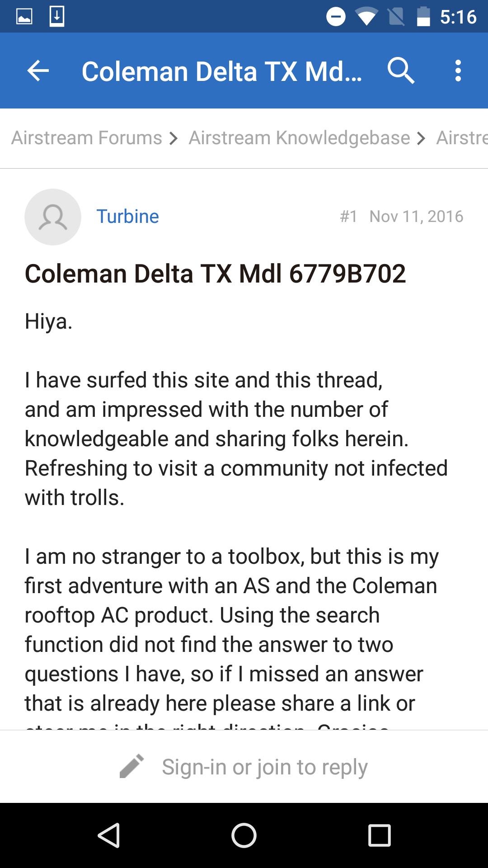Tap Turbine's default avatar picture
488x868 pixels.
53,217
